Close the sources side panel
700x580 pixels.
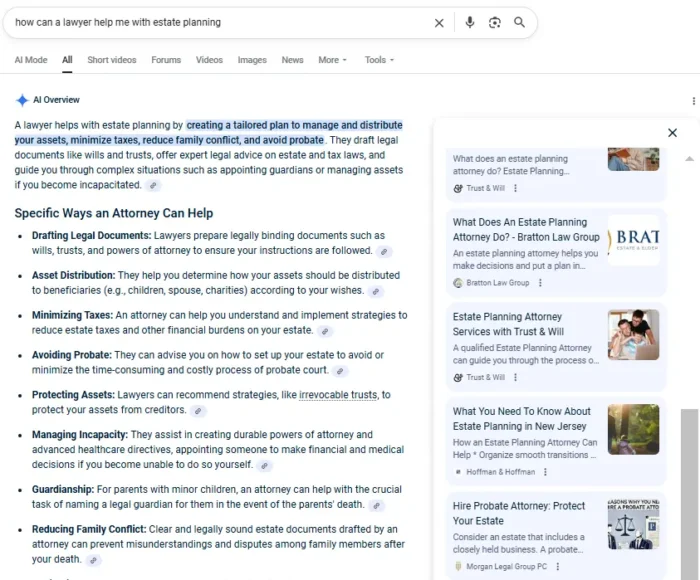tap(672, 133)
